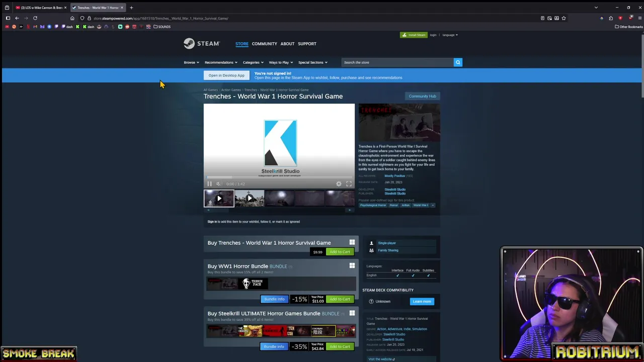Click the page vertical scrollbar

642,65
